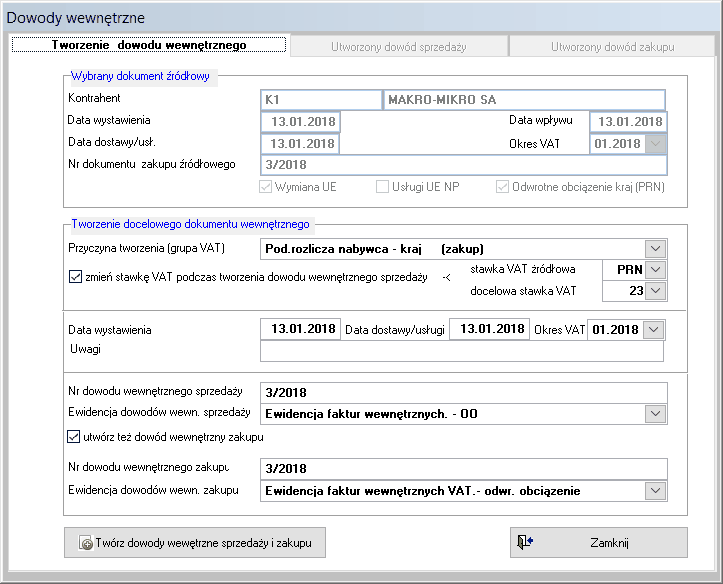The height and width of the screenshot is (584, 723).
Task: Toggle the Wymiana UE checkbox
Action: click(266, 187)
